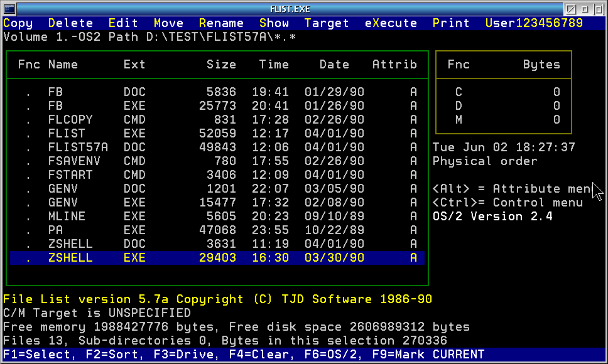Select the FSTART CMD file row
Image resolution: width=608 pixels, height=364 pixels.
pyautogui.click(x=217, y=175)
